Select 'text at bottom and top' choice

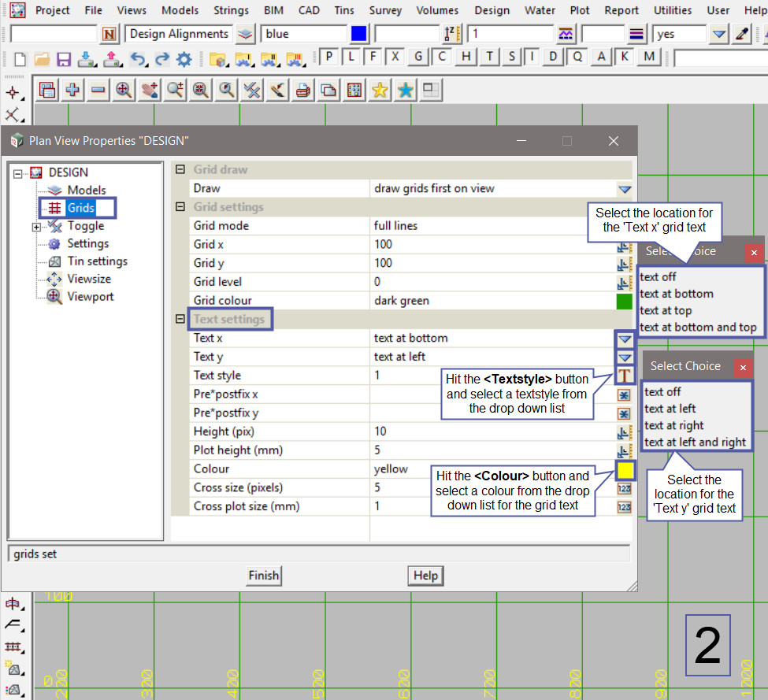point(698,328)
